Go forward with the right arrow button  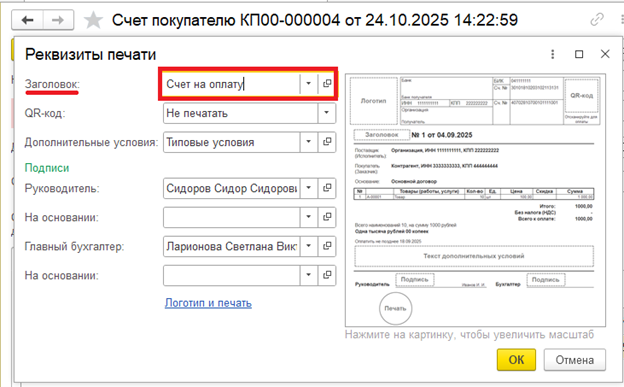click(58, 20)
